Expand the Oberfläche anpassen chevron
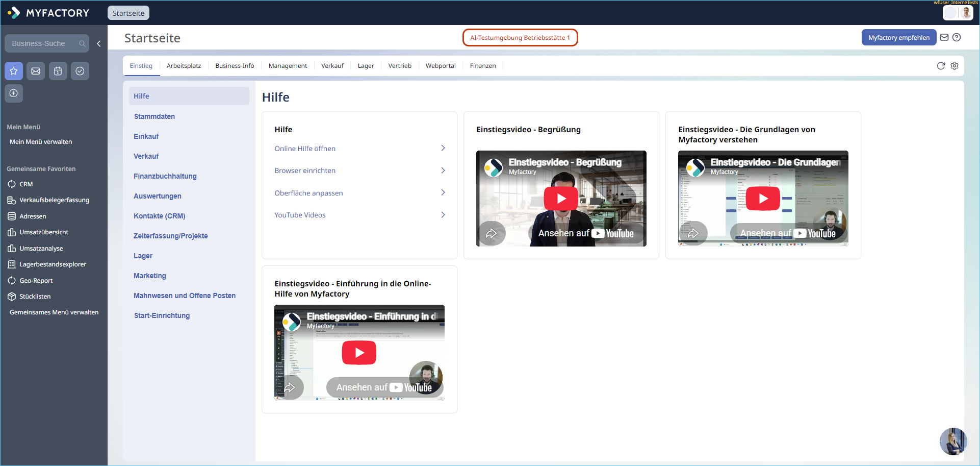This screenshot has height=466, width=980. [443, 192]
